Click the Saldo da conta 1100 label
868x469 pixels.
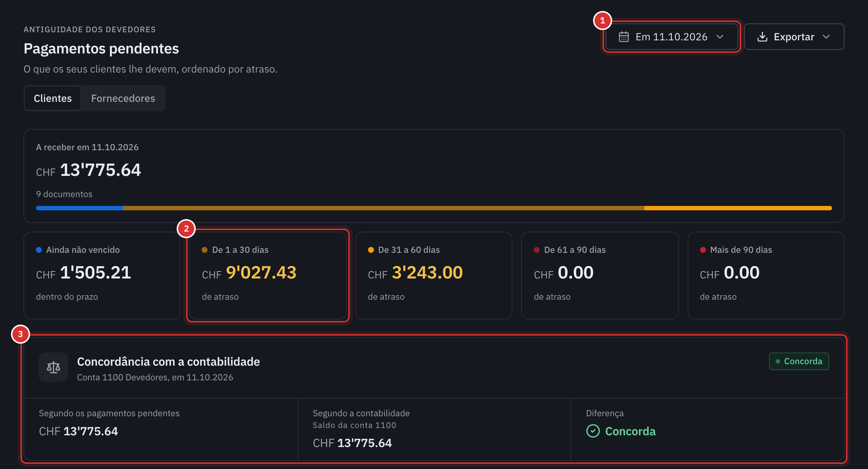point(354,425)
